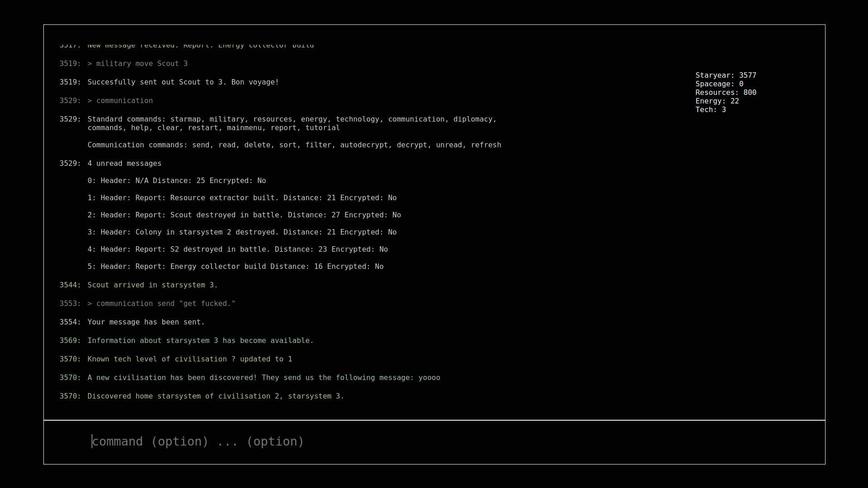Select message 5 Energy collector build

(x=236, y=267)
